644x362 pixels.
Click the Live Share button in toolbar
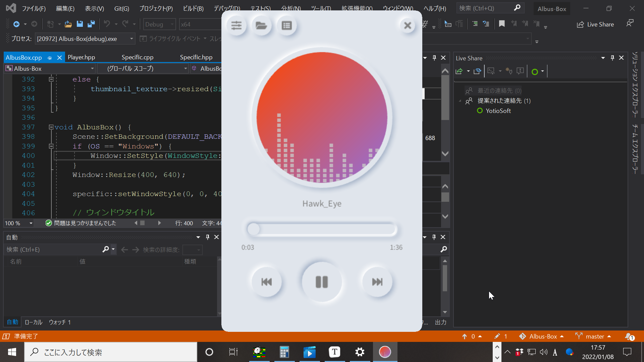(595, 24)
